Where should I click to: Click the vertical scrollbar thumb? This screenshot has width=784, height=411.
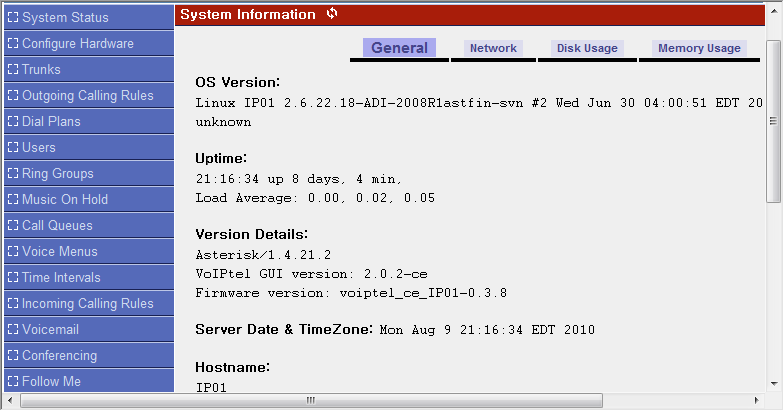(774, 122)
